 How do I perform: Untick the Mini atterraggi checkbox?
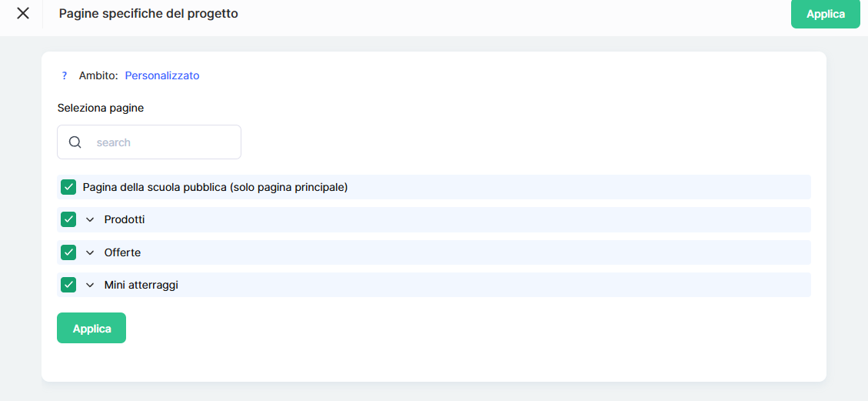coord(68,285)
